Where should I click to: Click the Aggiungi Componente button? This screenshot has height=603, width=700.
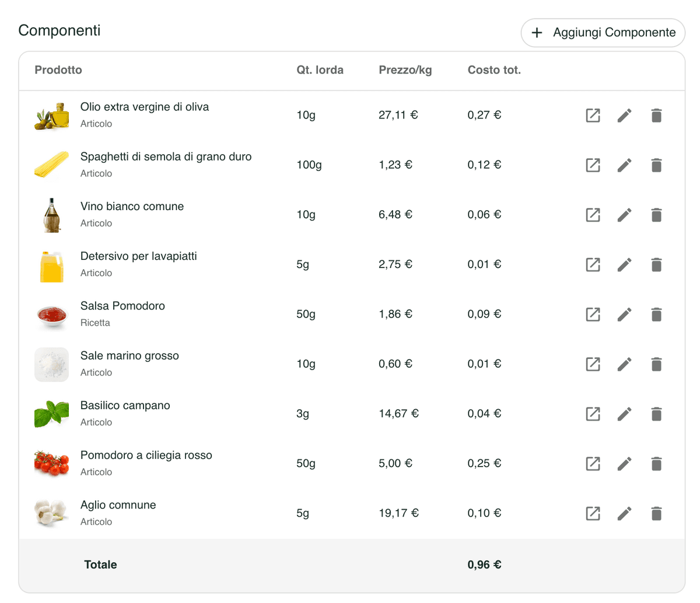(603, 33)
